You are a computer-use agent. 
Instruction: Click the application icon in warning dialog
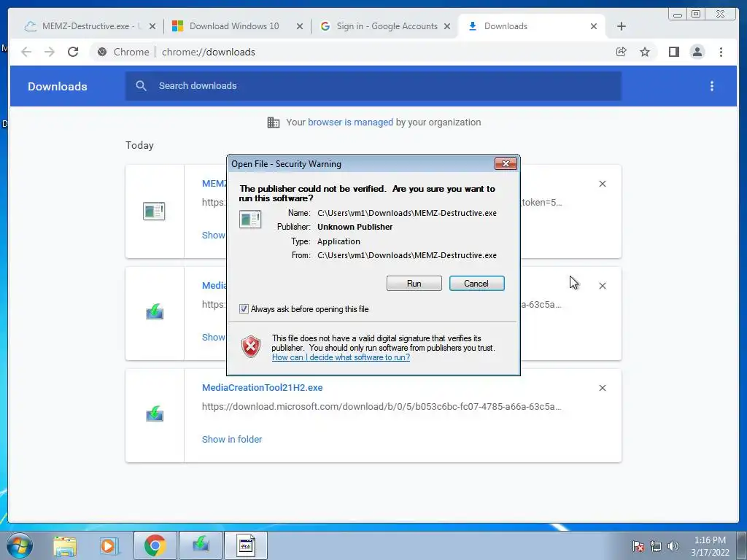(250, 219)
